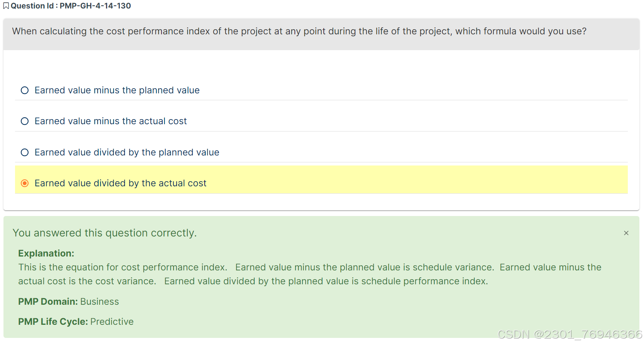Screen dimensions: 644x346
Task: Click the bold 'Explanation:' label
Action: [46, 253]
